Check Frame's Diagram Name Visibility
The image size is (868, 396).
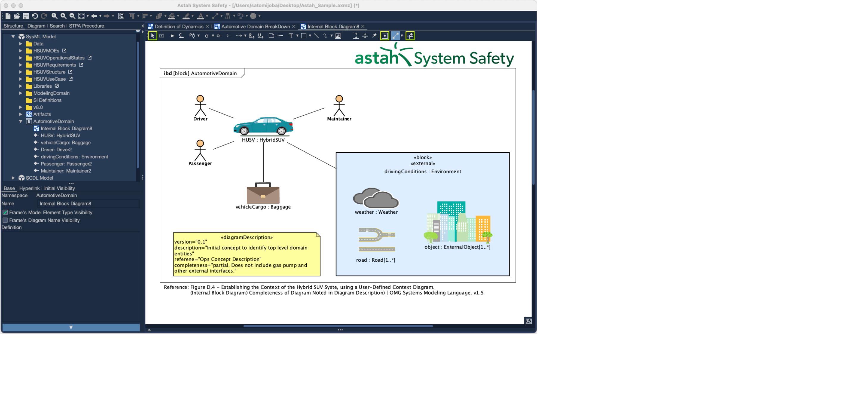5,220
